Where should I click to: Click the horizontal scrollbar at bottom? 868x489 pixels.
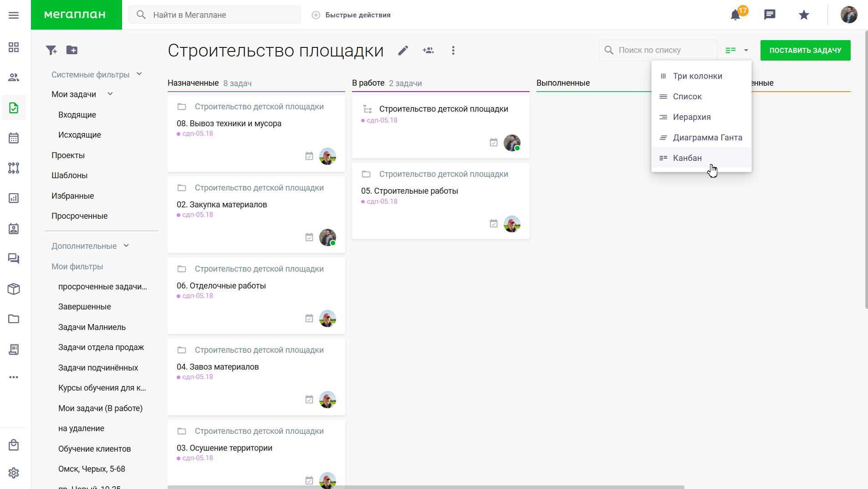[x=426, y=487]
